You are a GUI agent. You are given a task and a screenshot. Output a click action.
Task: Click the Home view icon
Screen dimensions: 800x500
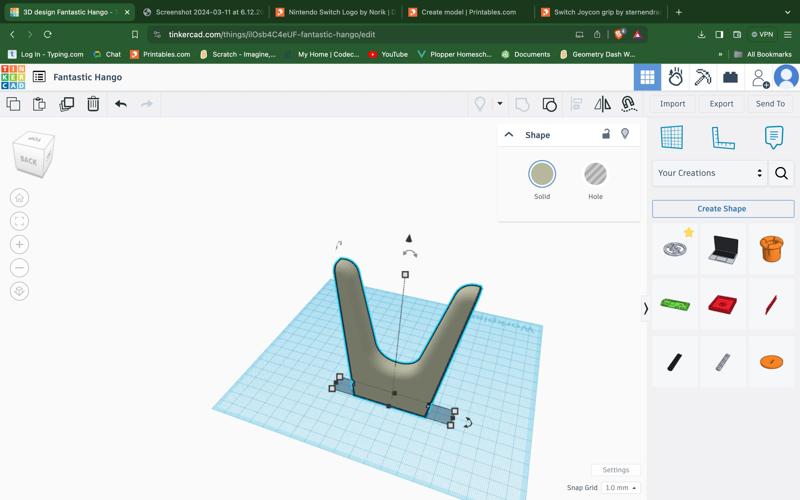[x=19, y=198]
